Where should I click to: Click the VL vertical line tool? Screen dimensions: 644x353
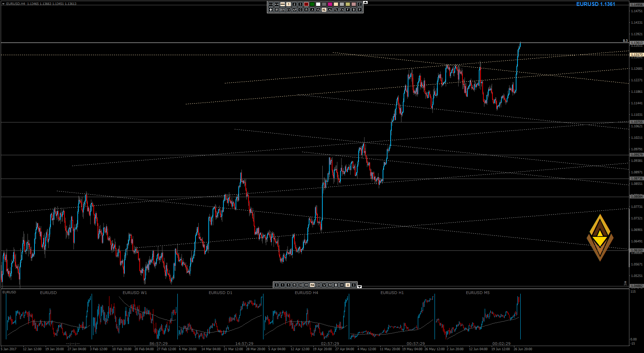318,10
